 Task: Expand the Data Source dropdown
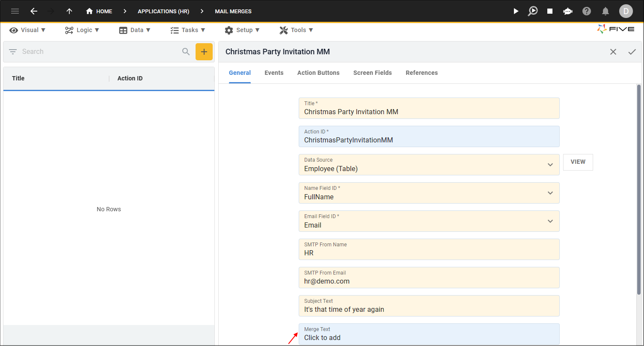click(550, 165)
